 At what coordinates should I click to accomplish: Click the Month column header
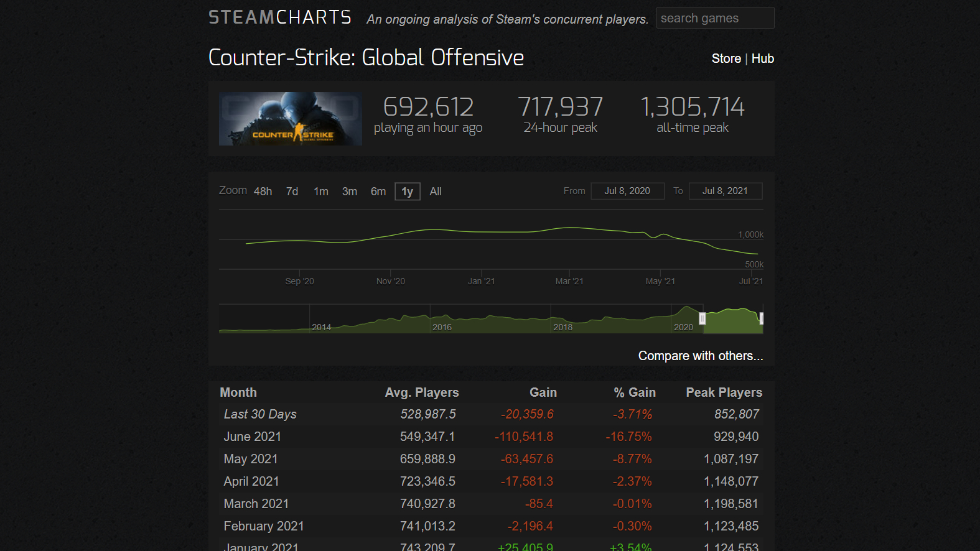coord(238,392)
